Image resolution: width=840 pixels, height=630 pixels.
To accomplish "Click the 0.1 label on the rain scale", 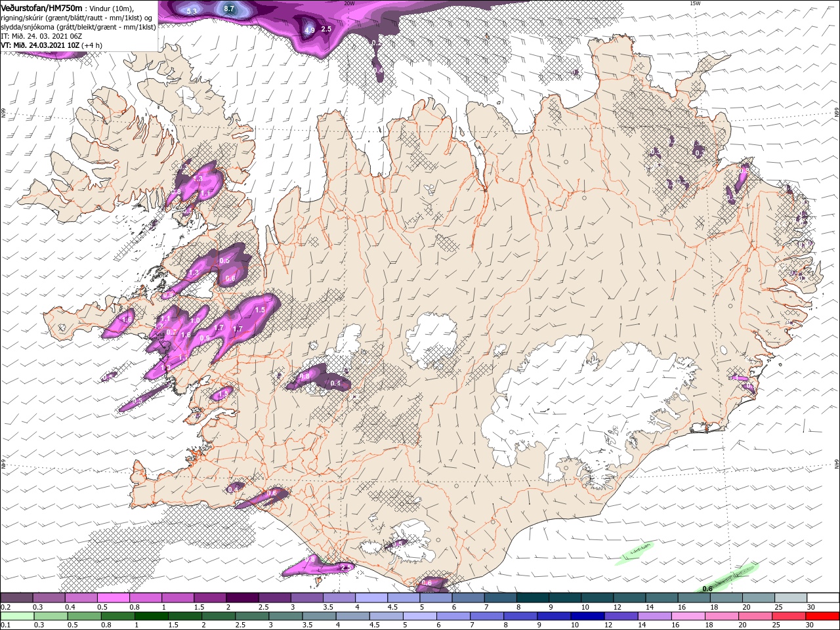I will pos(5,625).
